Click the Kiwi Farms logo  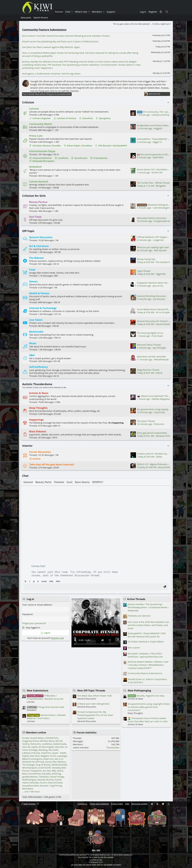click(37, 7)
